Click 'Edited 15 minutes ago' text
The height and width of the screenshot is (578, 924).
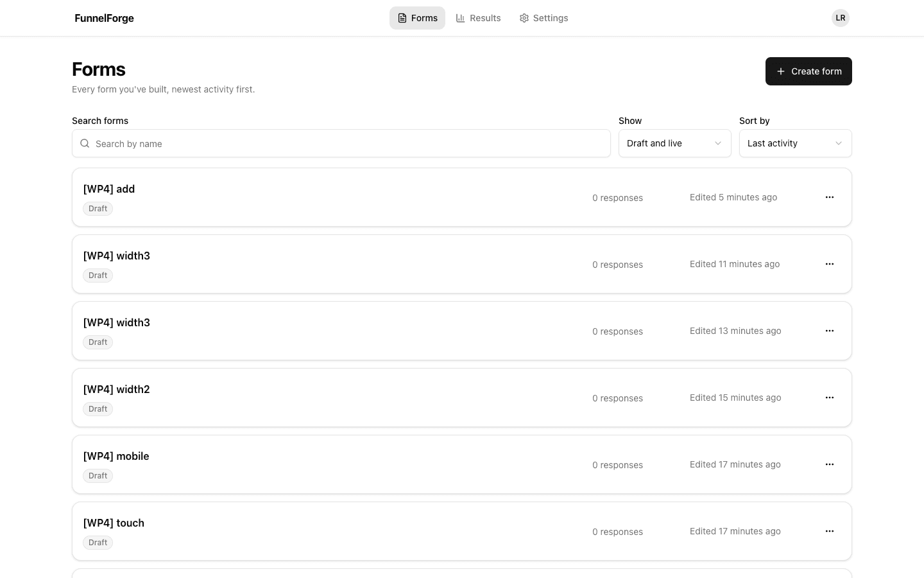tap(735, 398)
